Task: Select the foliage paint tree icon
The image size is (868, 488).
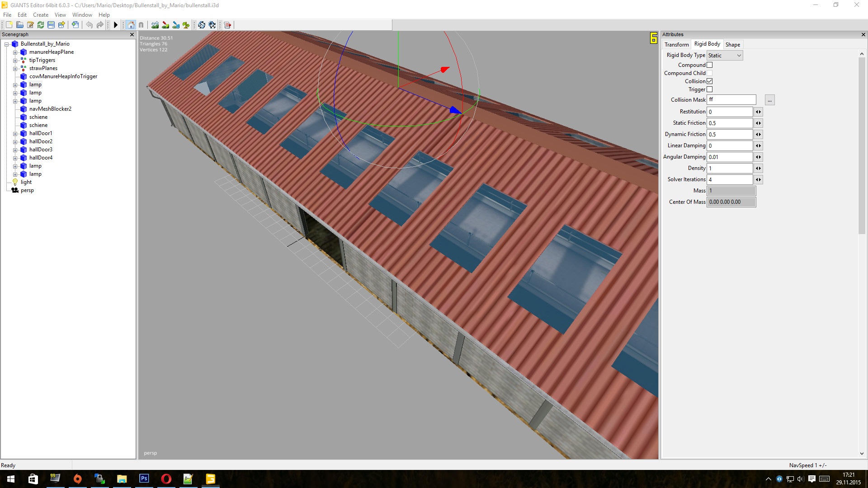Action: [186, 25]
